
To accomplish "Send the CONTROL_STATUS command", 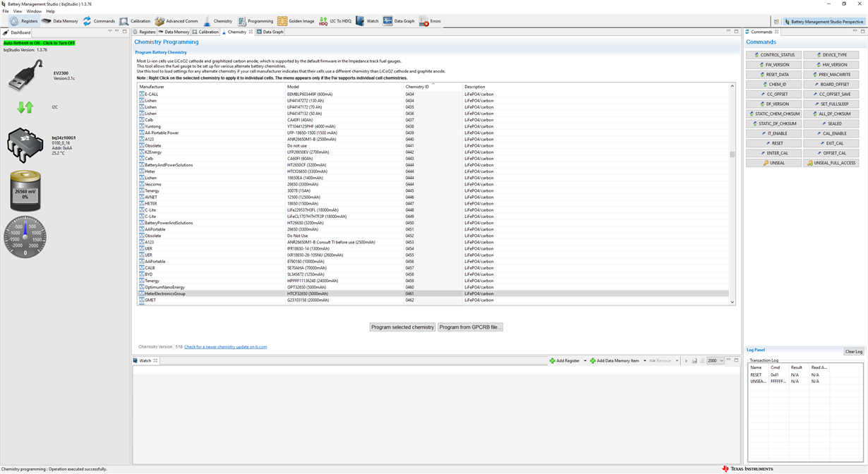I will click(x=775, y=55).
